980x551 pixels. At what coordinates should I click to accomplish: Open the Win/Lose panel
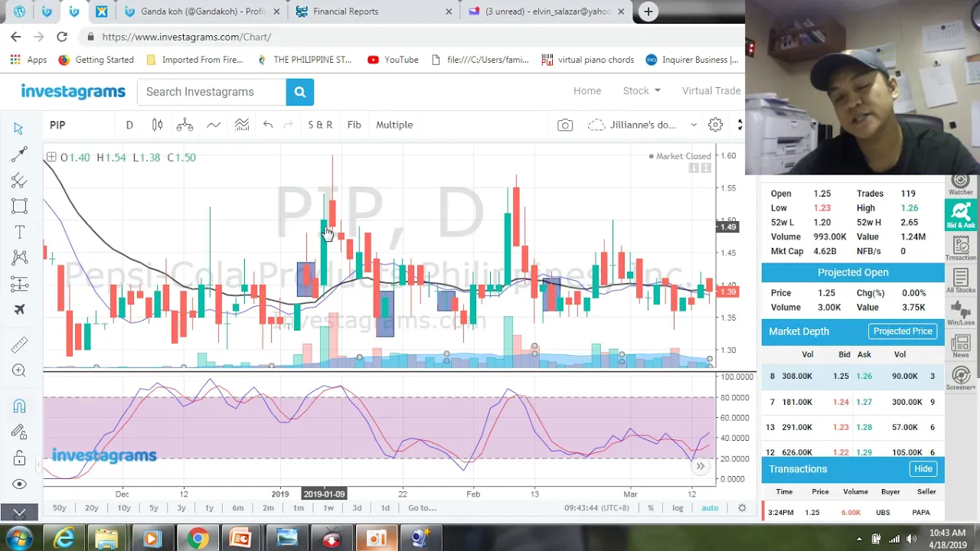click(961, 314)
